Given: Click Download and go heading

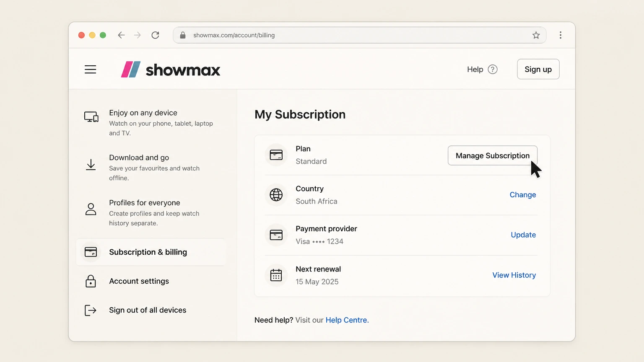Looking at the screenshot, I should tap(139, 158).
